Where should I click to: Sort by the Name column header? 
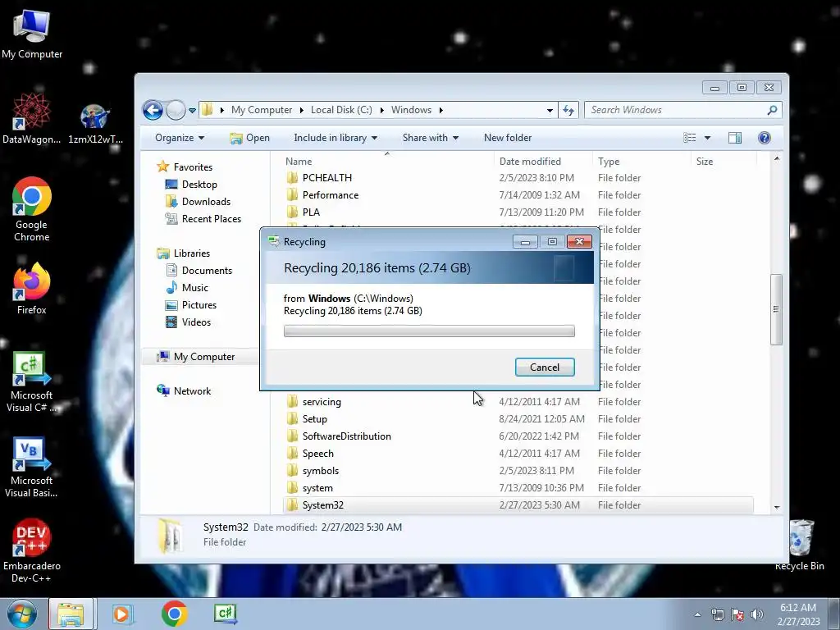[x=299, y=162]
